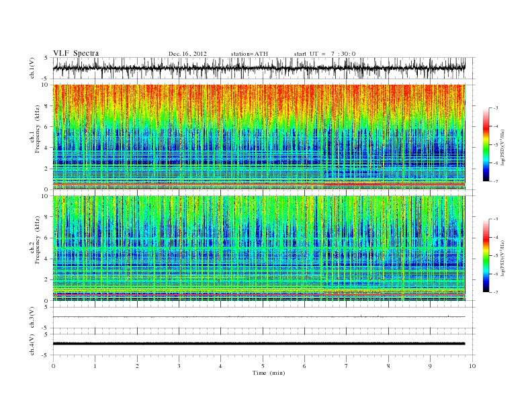
Task: Click time axis tick label '0'
Action: [53, 366]
